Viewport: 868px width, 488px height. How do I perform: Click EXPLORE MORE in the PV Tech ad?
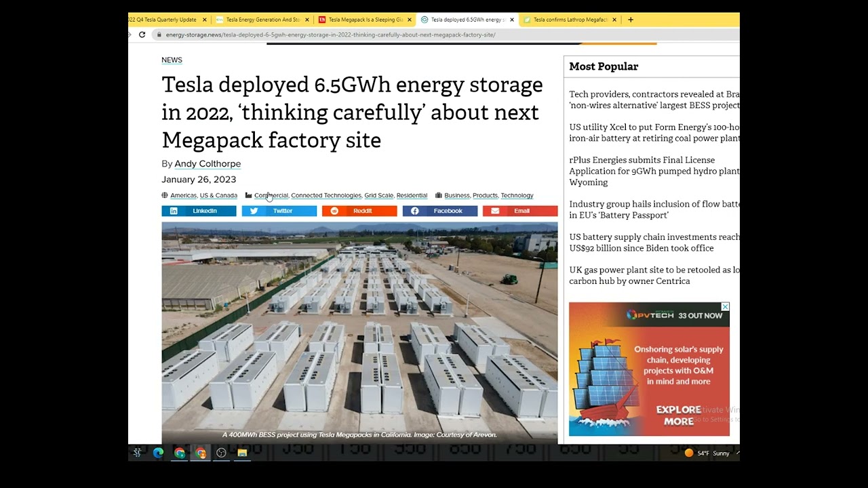click(679, 415)
